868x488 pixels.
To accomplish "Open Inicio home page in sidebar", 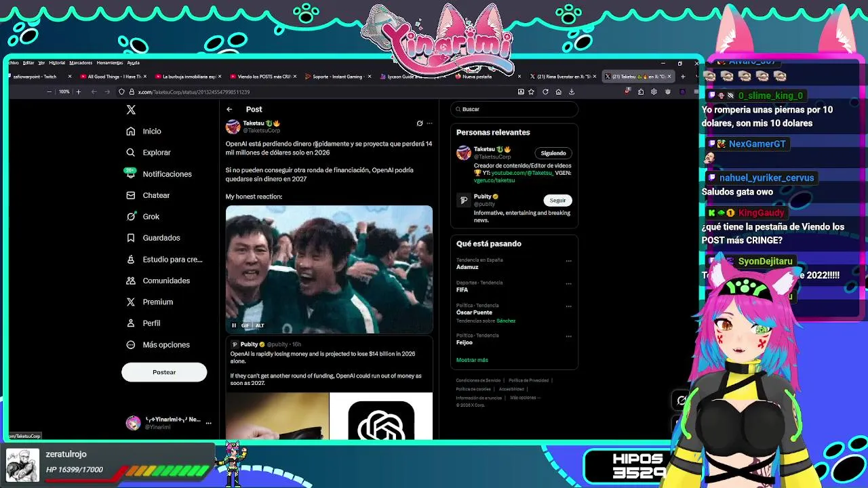I will tap(144, 131).
